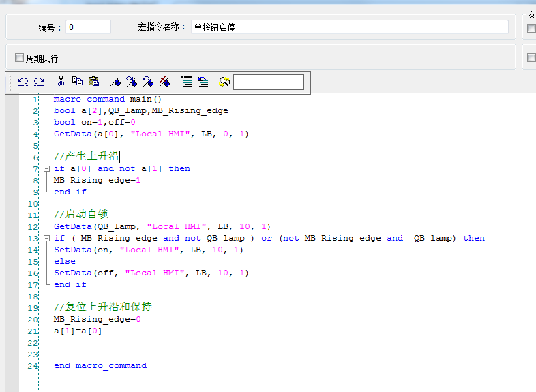
Task: Click the Paste clipboard icon
Action: point(94,82)
